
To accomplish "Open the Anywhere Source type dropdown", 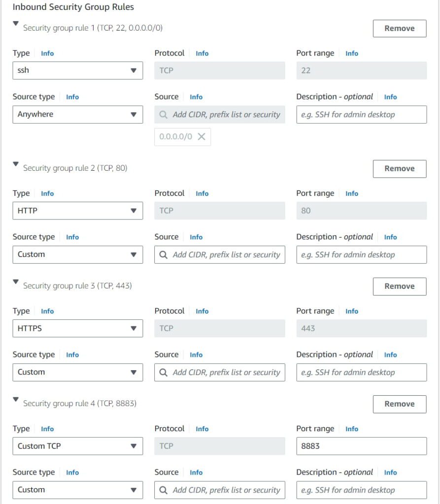I will click(x=77, y=114).
